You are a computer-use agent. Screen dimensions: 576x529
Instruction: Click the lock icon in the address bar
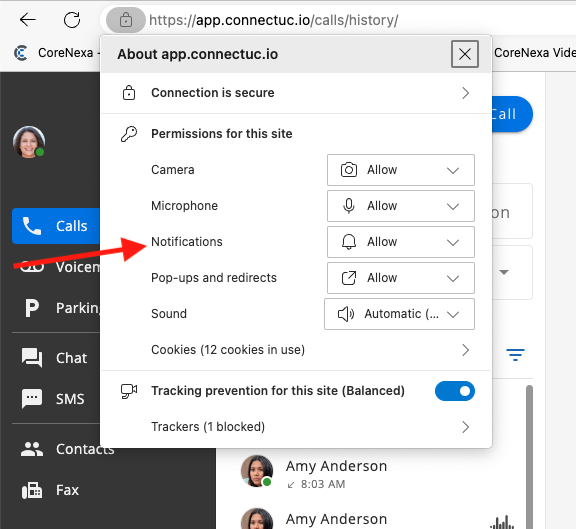126,20
